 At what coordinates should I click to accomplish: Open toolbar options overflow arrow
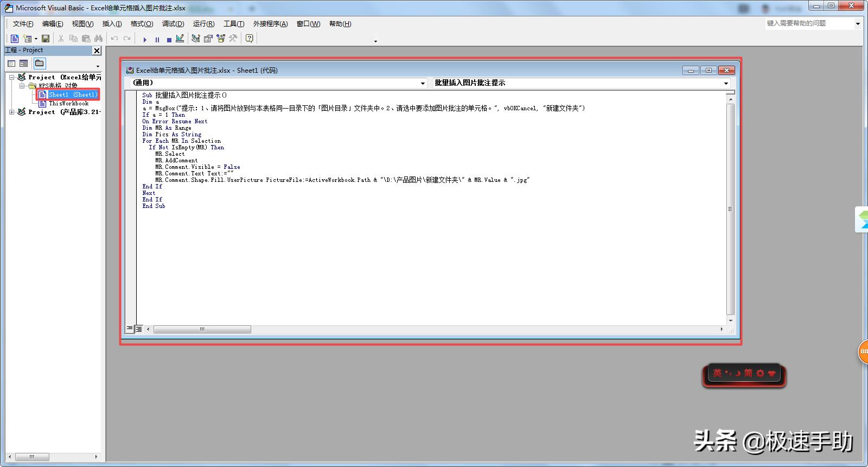(375, 41)
